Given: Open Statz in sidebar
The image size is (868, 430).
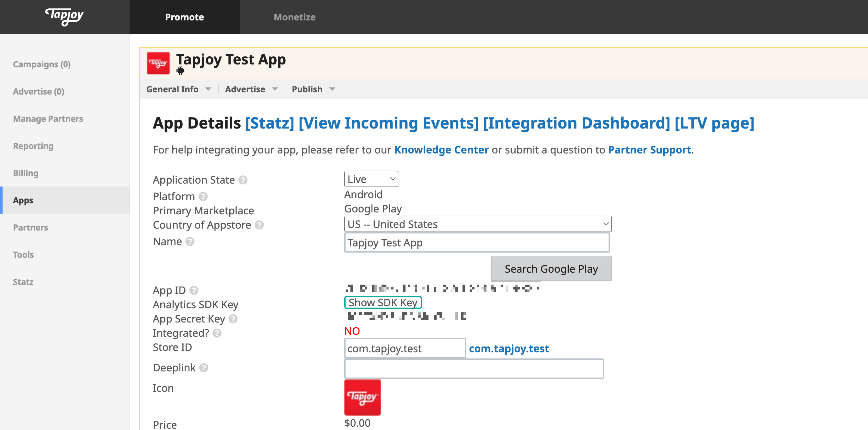Looking at the screenshot, I should 23,282.
